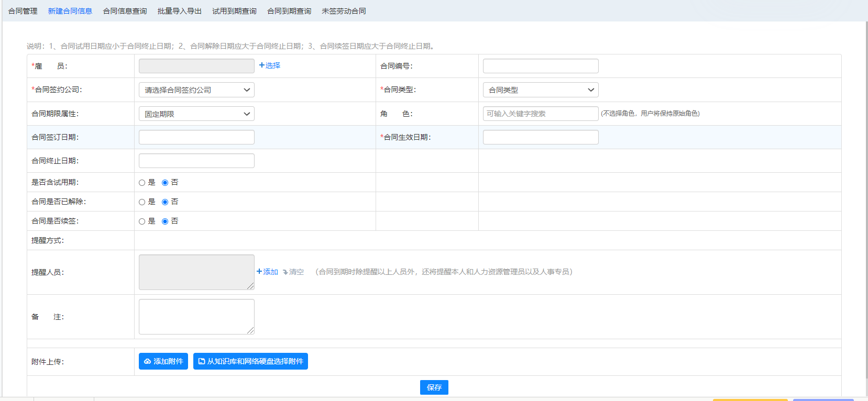Viewport: 868px width, 401px height.
Task: Go to the 试用到期查询 tab
Action: (234, 11)
